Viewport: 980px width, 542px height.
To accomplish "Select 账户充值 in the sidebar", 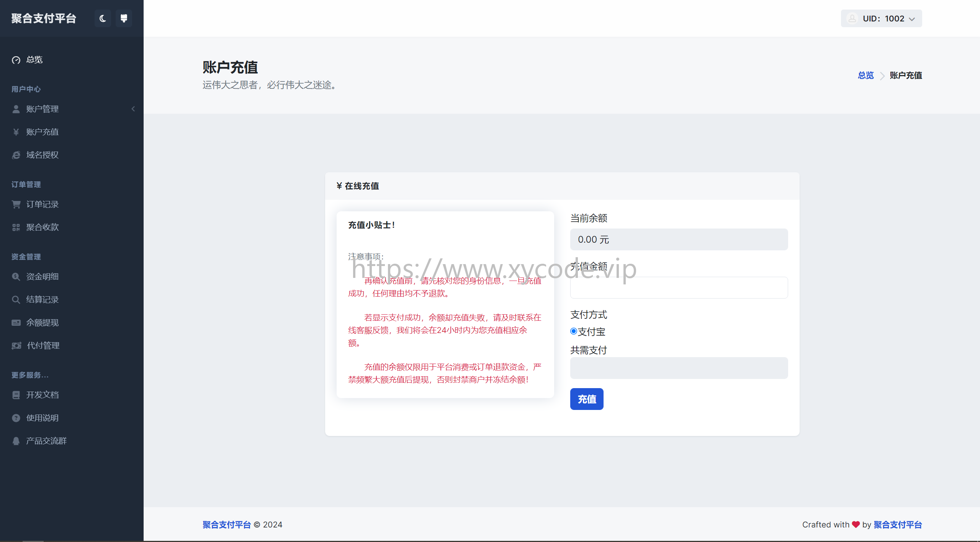I will pos(42,132).
